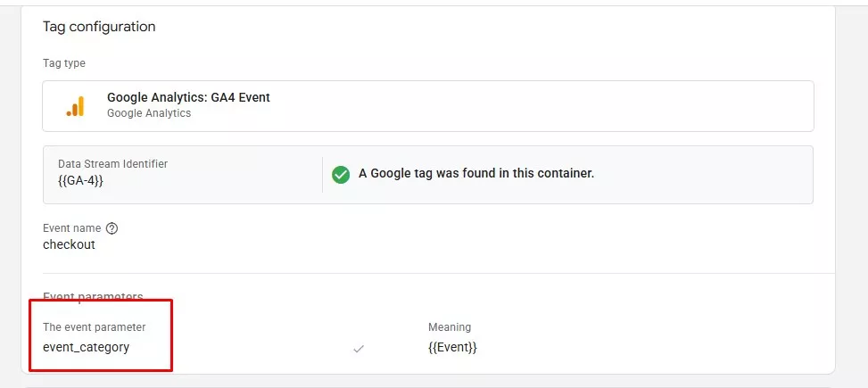Screen dimensions: 868x388
Task: Click the Meaning column header
Action: [450, 327]
